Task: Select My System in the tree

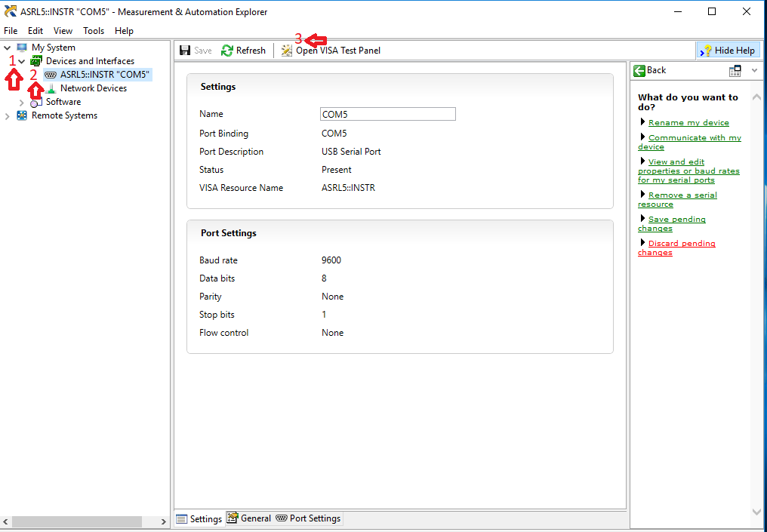Action: tap(54, 48)
